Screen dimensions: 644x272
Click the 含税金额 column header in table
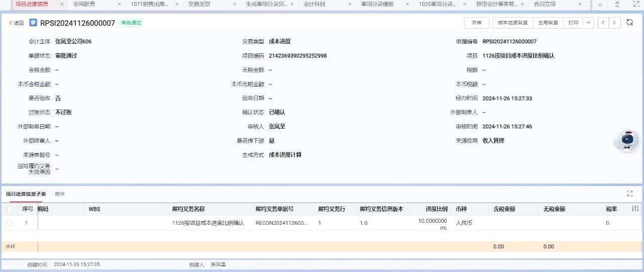[504, 209]
